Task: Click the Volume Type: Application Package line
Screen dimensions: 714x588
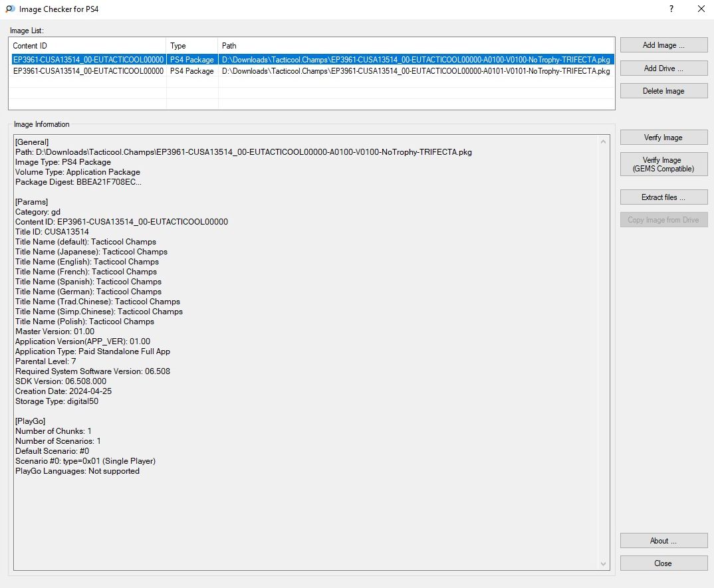Action: (77, 172)
